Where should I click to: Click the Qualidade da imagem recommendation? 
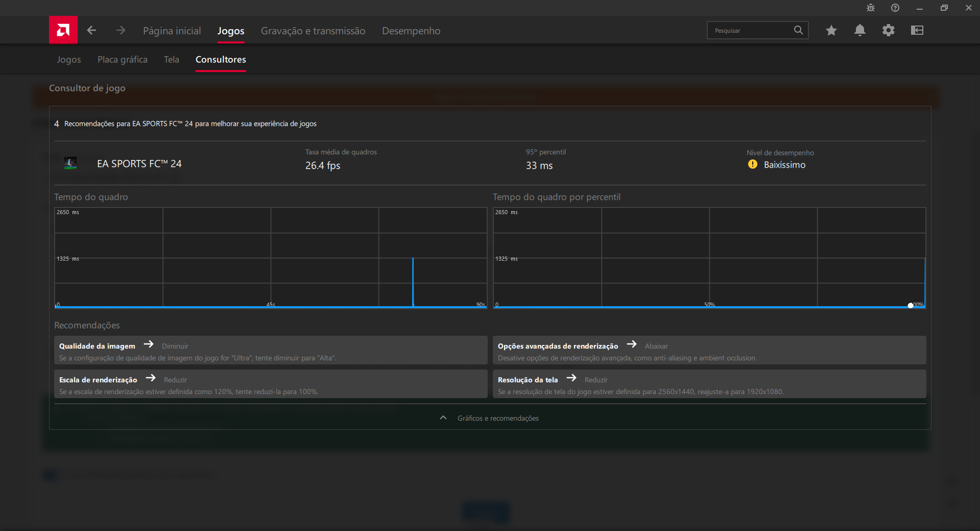click(x=271, y=350)
